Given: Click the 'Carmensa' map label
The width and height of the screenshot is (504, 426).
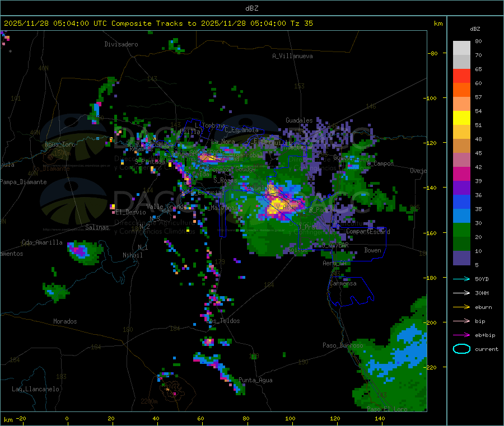Looking at the screenshot, I should coord(343,283).
